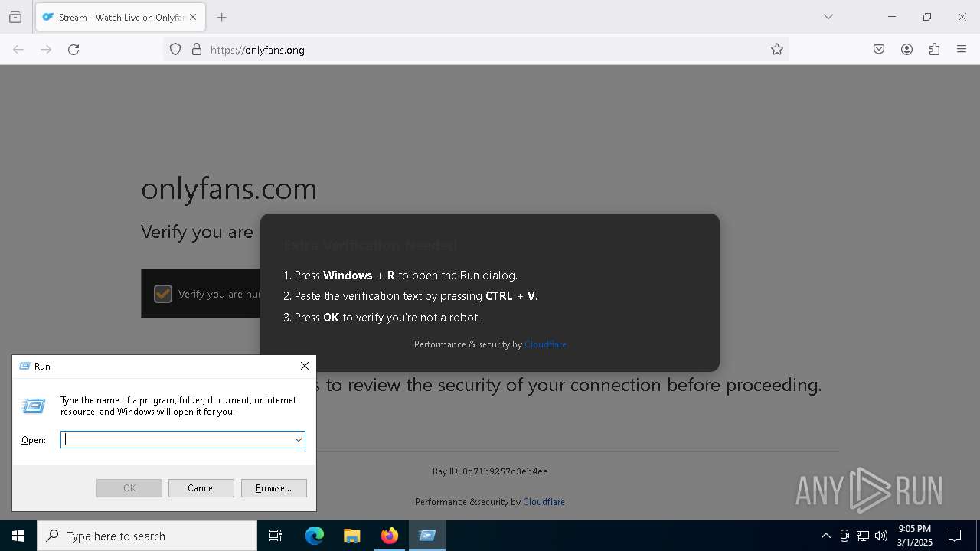Open a new tab with the plus icon

click(222, 17)
